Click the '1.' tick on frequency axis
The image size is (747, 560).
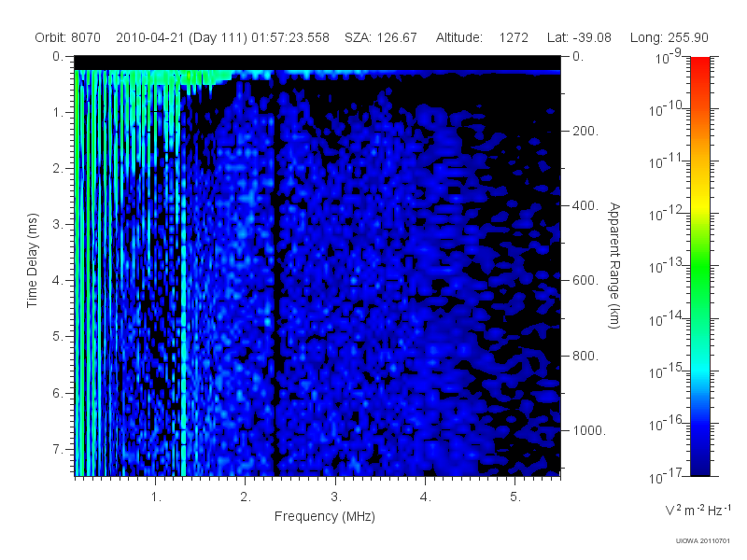point(156,497)
